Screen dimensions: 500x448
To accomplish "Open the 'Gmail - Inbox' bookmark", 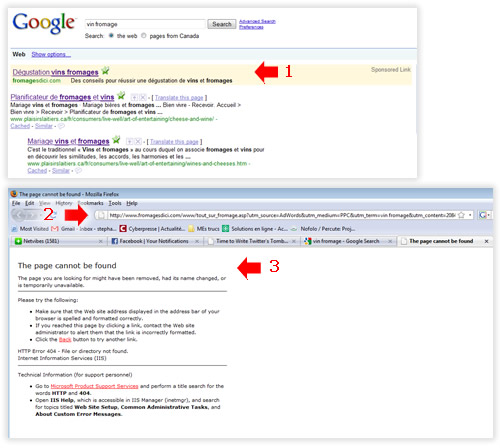I will (84, 229).
